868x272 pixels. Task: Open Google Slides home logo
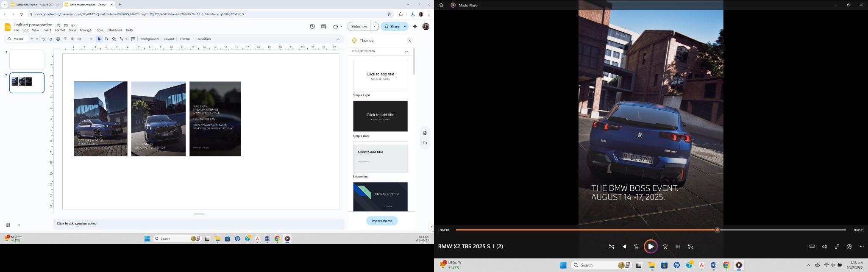(7, 27)
